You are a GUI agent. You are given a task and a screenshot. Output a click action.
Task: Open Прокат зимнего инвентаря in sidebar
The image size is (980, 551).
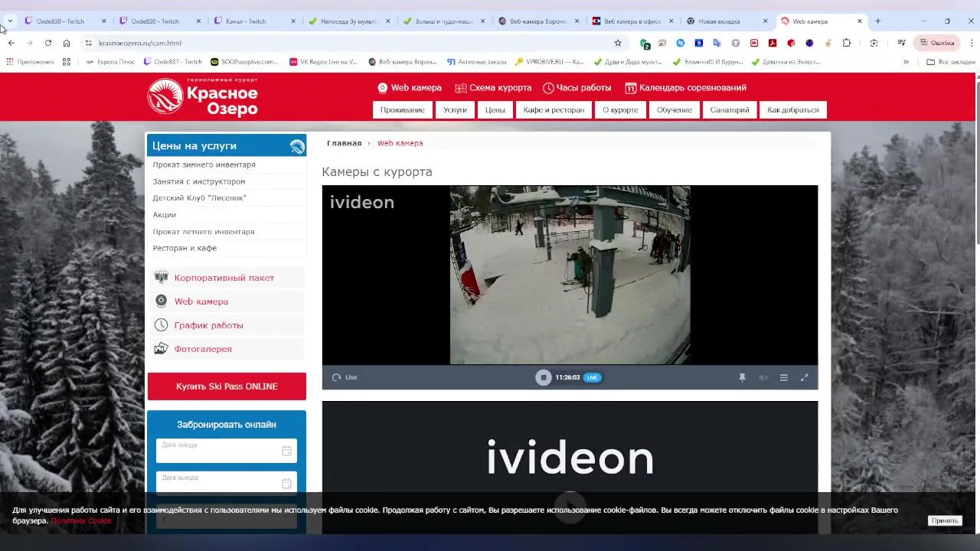click(204, 165)
